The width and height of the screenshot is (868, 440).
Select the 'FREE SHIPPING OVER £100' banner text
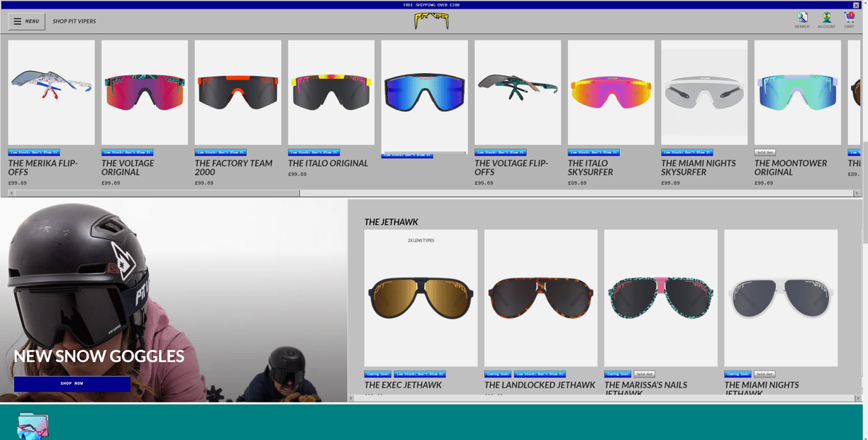431,5
